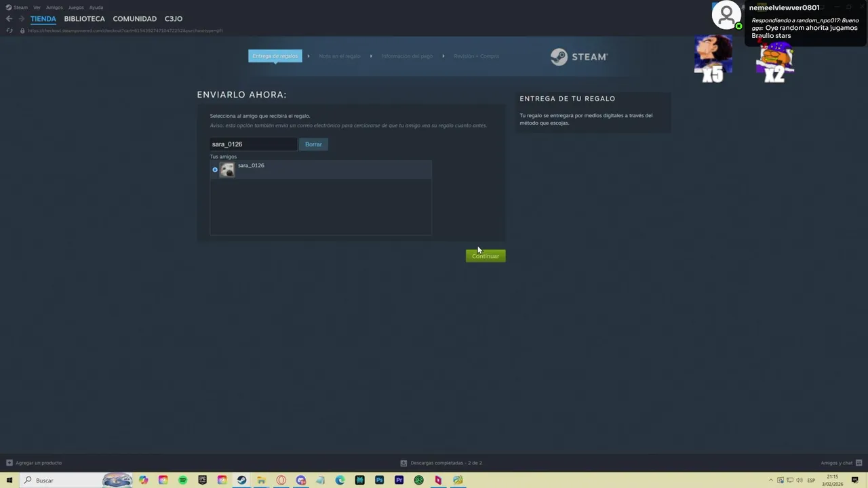
Task: Select the sara_0126 friend radio button
Action: (215, 169)
